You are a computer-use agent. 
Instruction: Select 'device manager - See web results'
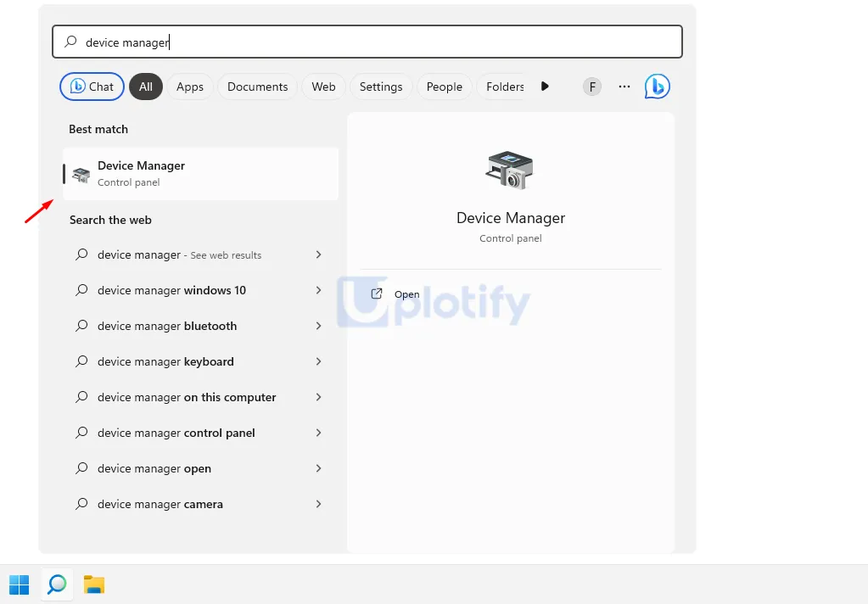[199, 254]
